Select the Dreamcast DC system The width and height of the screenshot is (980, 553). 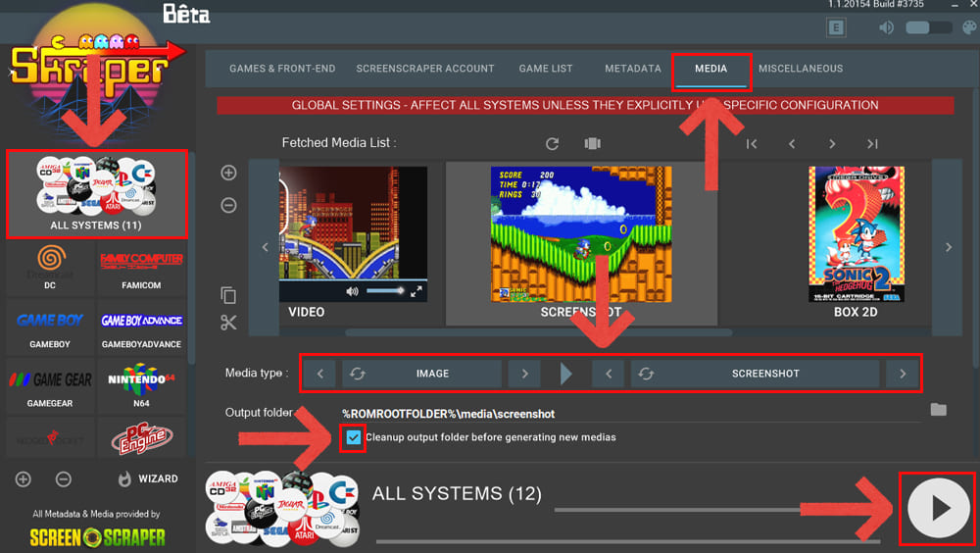click(50, 268)
